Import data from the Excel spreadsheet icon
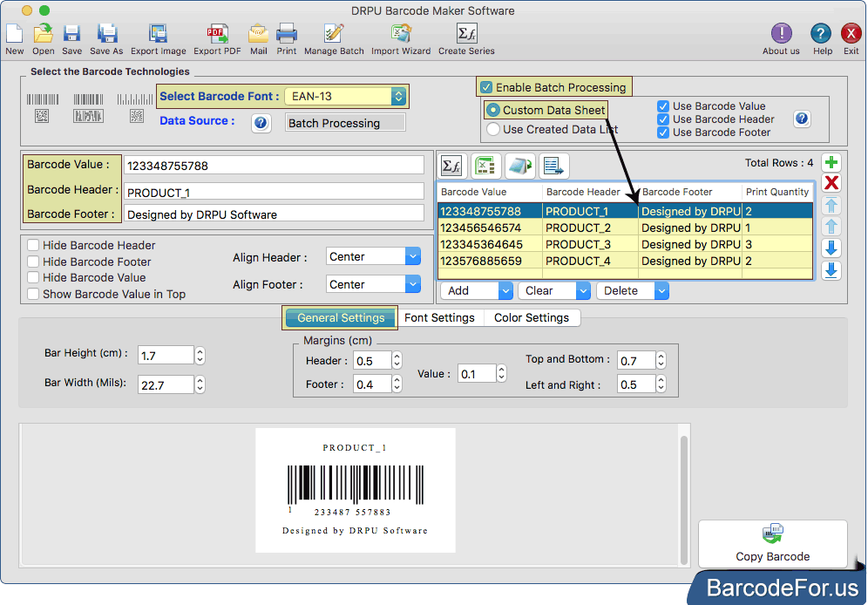Viewport: 868px width, 605px height. click(x=485, y=166)
